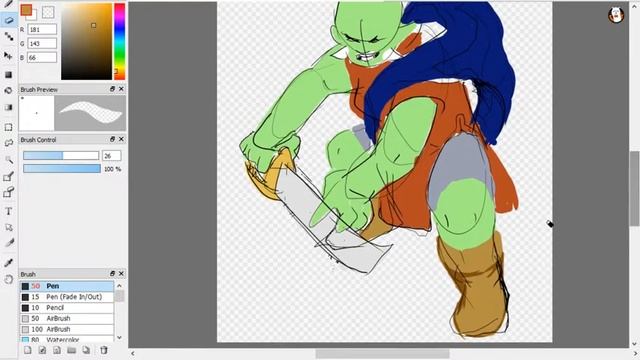Close the Brush Preview panel
Image resolution: width=640 pixels, height=360 pixels.
pos(121,89)
